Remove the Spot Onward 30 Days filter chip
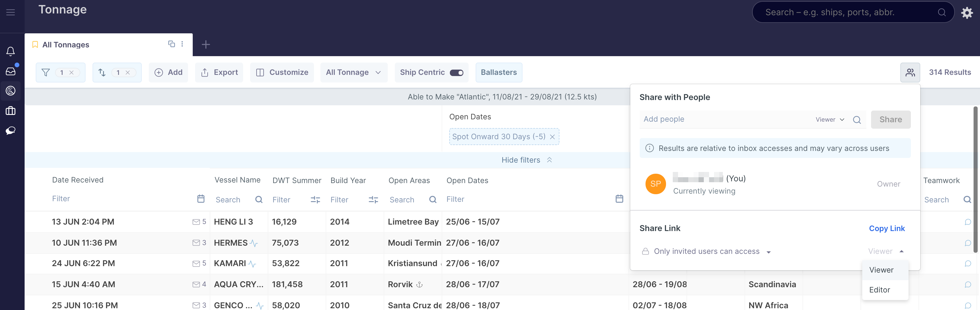Viewport: 980px width, 310px height. click(x=552, y=137)
